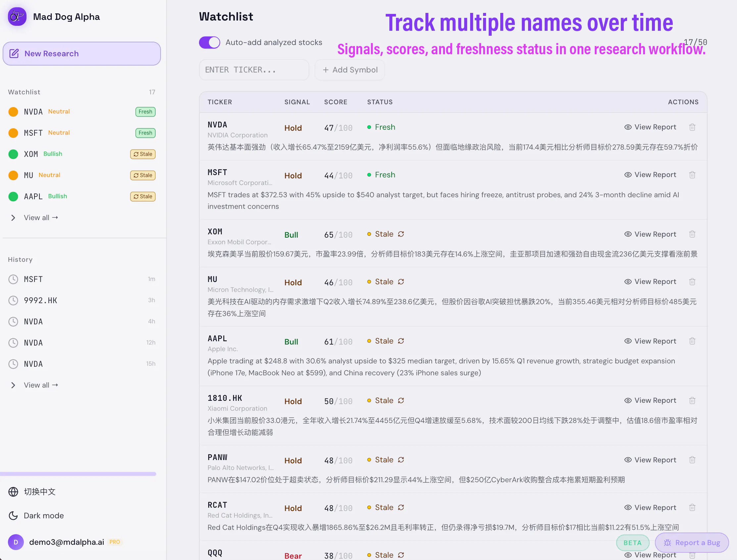The width and height of the screenshot is (737, 560).
Task: Click the user avatar D icon
Action: pos(16,542)
